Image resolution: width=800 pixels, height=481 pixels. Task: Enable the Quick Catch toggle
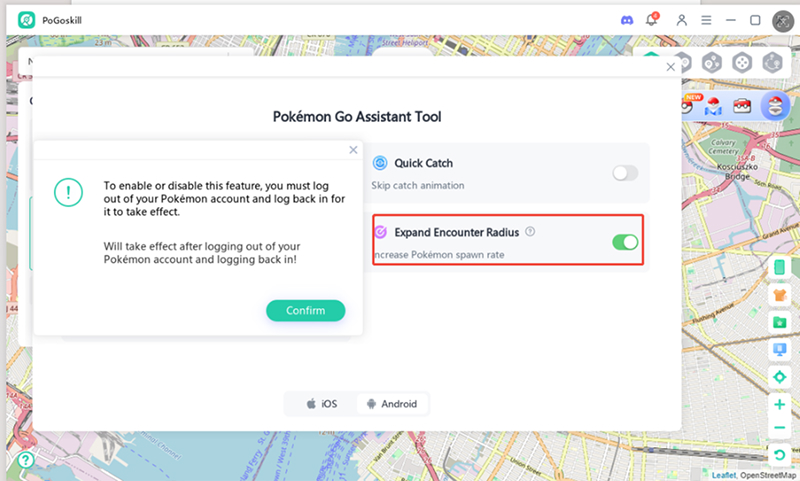pos(625,173)
